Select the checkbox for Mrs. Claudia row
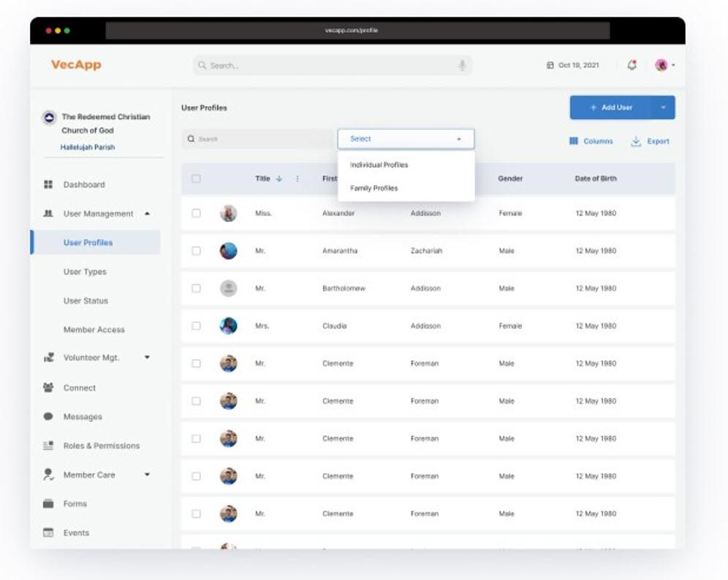The image size is (728, 580). [196, 326]
